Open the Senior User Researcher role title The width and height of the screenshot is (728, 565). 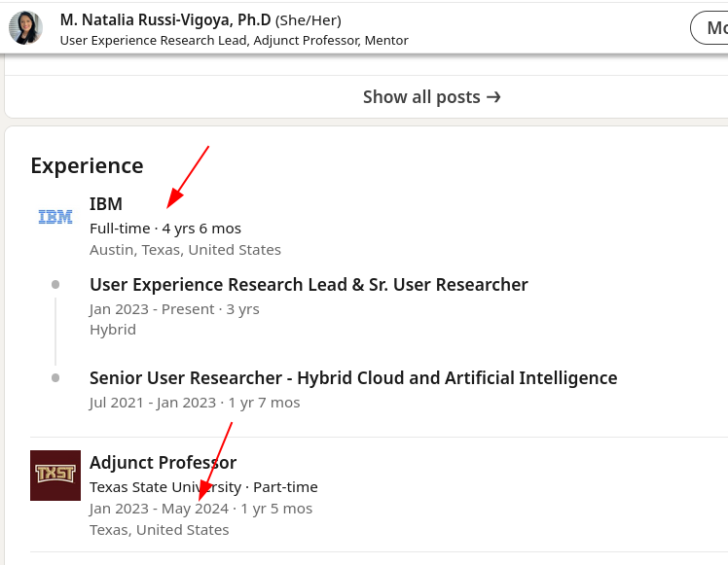tap(353, 377)
